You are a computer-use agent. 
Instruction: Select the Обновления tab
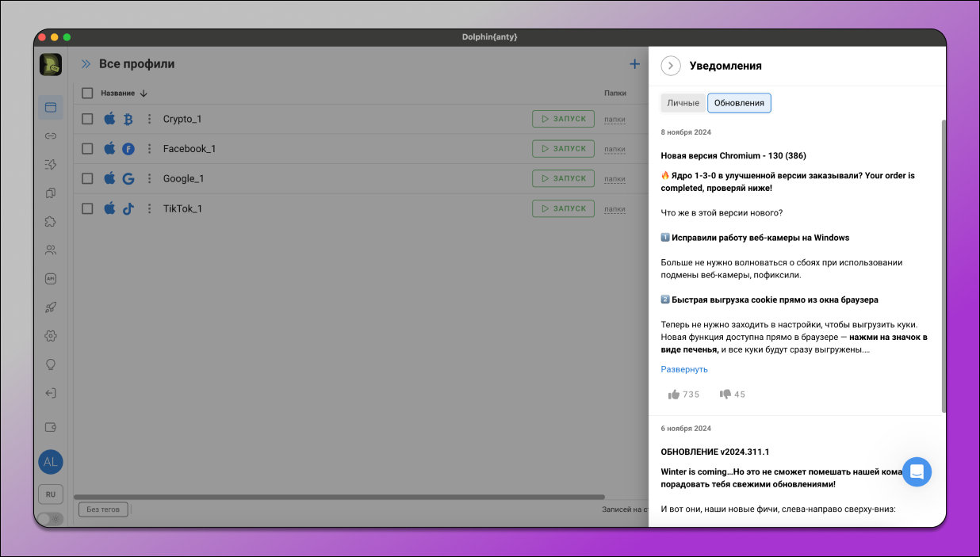[x=739, y=103]
